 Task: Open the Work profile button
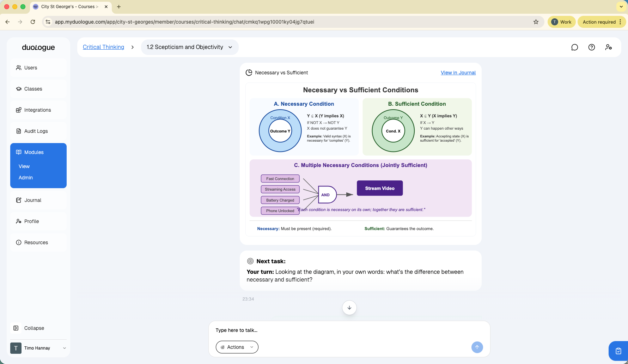(x=561, y=22)
